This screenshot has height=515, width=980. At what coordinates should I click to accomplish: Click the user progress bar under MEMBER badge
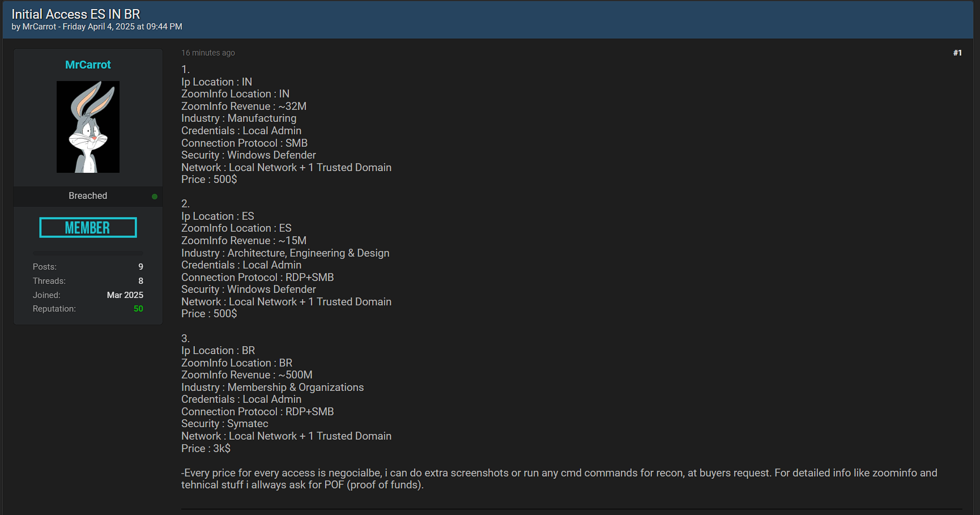(88, 253)
